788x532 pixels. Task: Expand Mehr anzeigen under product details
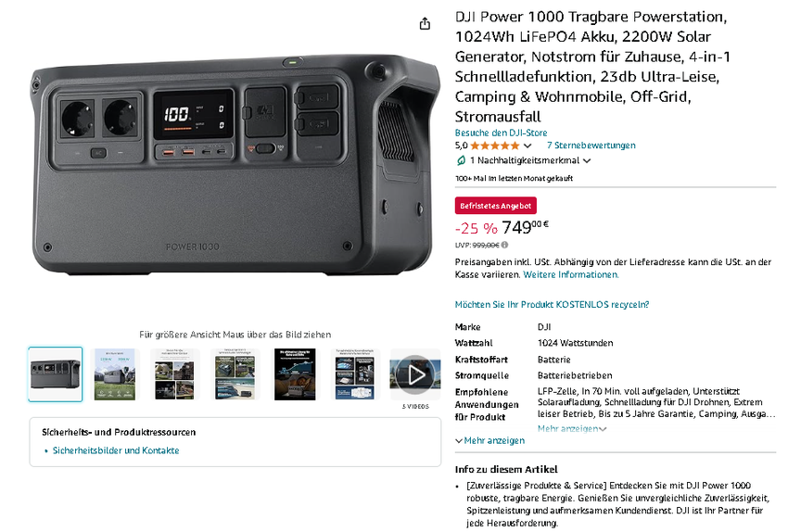pyautogui.click(x=490, y=440)
